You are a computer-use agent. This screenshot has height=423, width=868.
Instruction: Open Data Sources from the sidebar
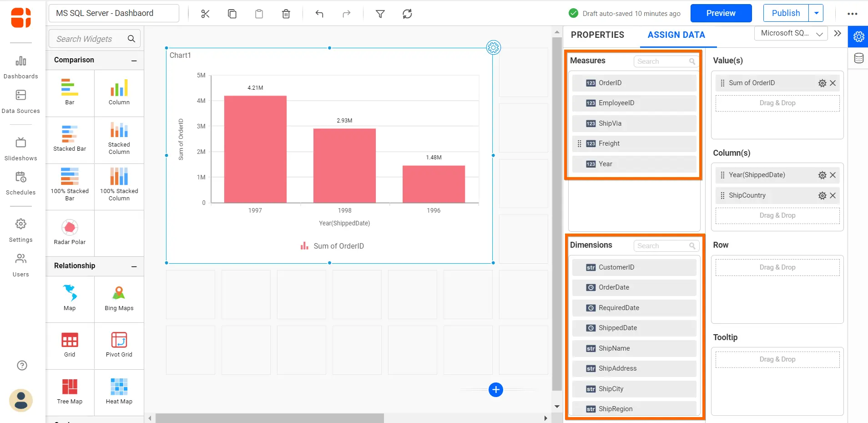(x=20, y=102)
